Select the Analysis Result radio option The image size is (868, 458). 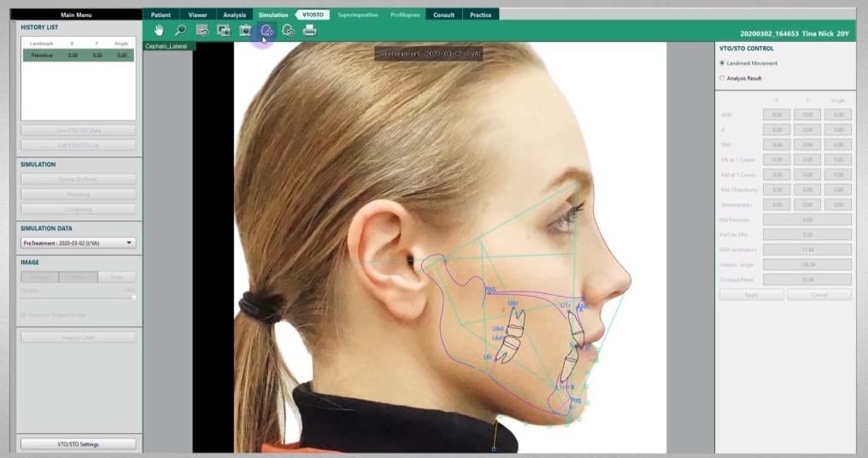pos(722,78)
